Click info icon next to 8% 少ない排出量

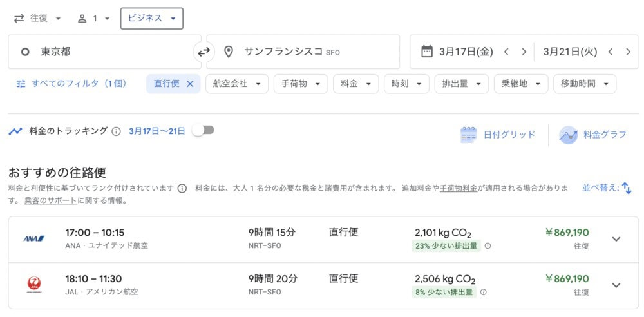pyautogui.click(x=484, y=293)
